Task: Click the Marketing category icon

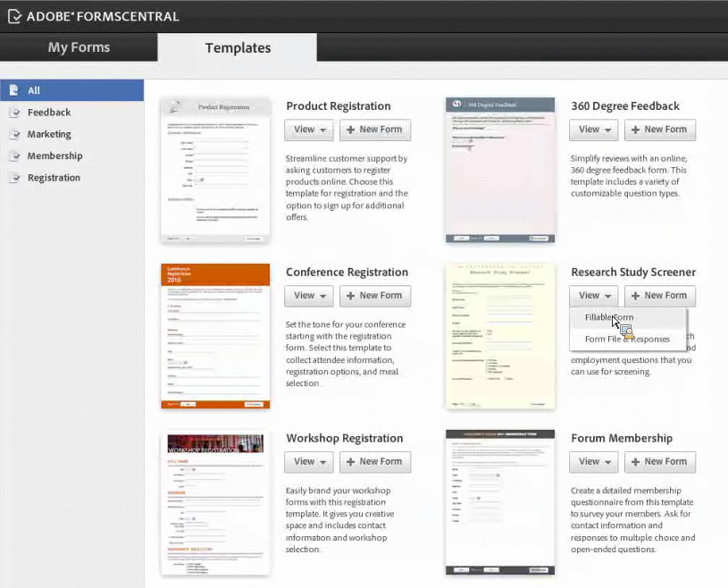Action: (x=13, y=134)
